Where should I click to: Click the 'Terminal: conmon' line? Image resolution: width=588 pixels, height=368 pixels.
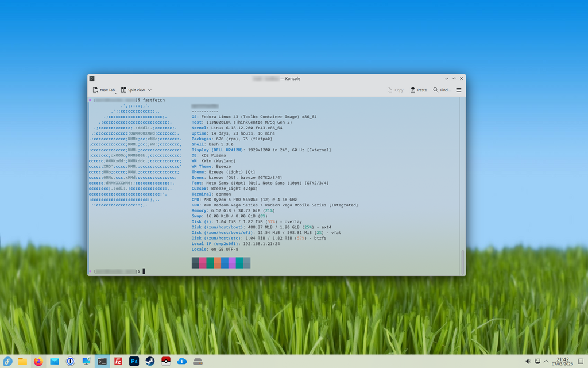[x=211, y=194]
